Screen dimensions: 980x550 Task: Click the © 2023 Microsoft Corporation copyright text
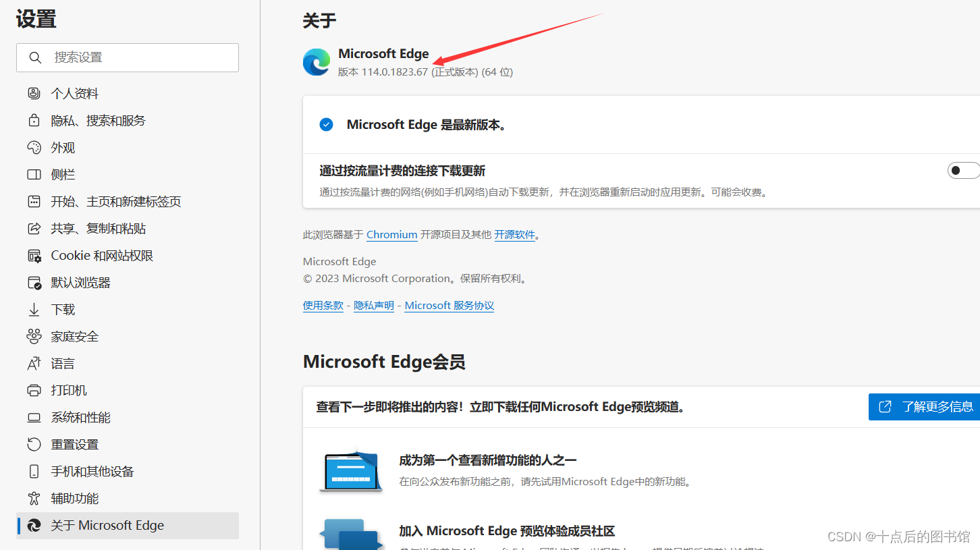coord(415,279)
